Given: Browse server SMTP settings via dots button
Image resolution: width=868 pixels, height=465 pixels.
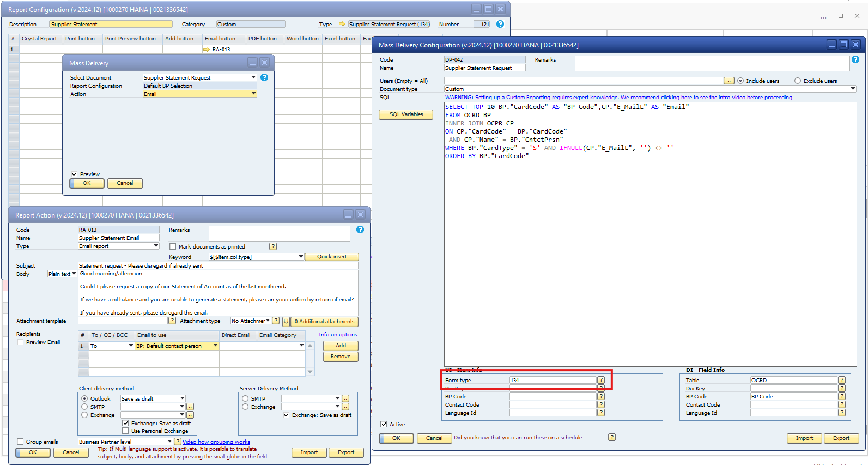Looking at the screenshot, I should point(345,398).
